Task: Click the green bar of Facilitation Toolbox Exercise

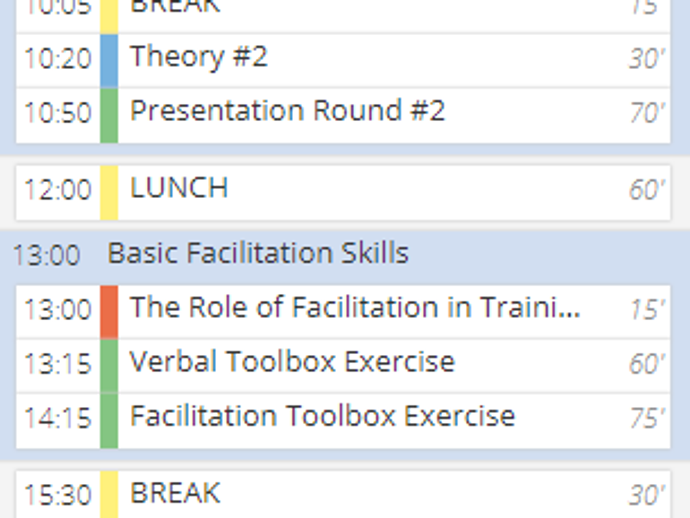Action: click(x=109, y=419)
